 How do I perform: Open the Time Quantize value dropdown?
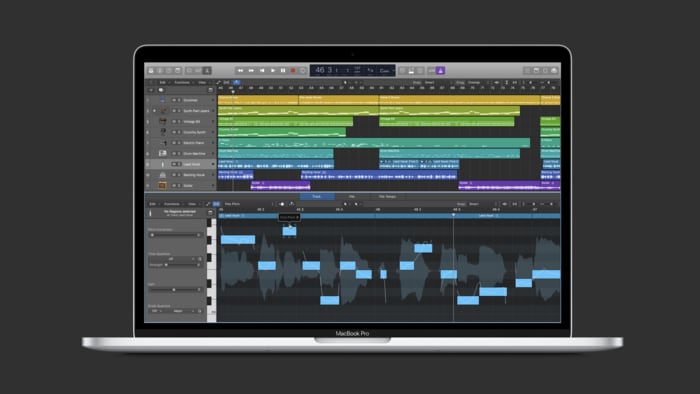point(172,259)
